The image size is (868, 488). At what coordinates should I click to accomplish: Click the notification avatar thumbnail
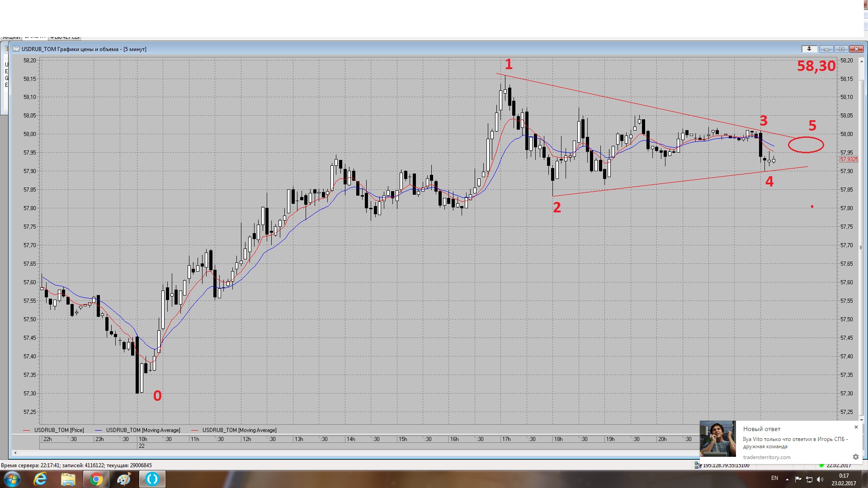(717, 439)
